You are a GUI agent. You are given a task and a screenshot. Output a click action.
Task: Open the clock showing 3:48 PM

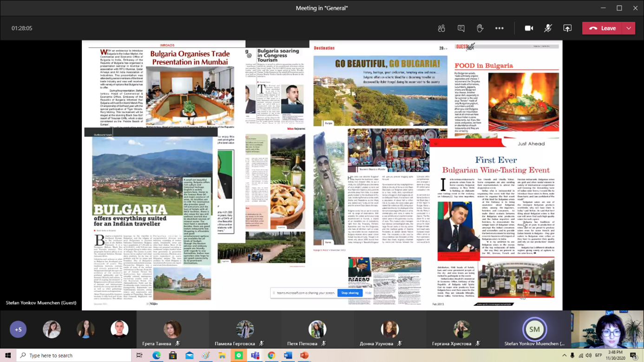615,356
